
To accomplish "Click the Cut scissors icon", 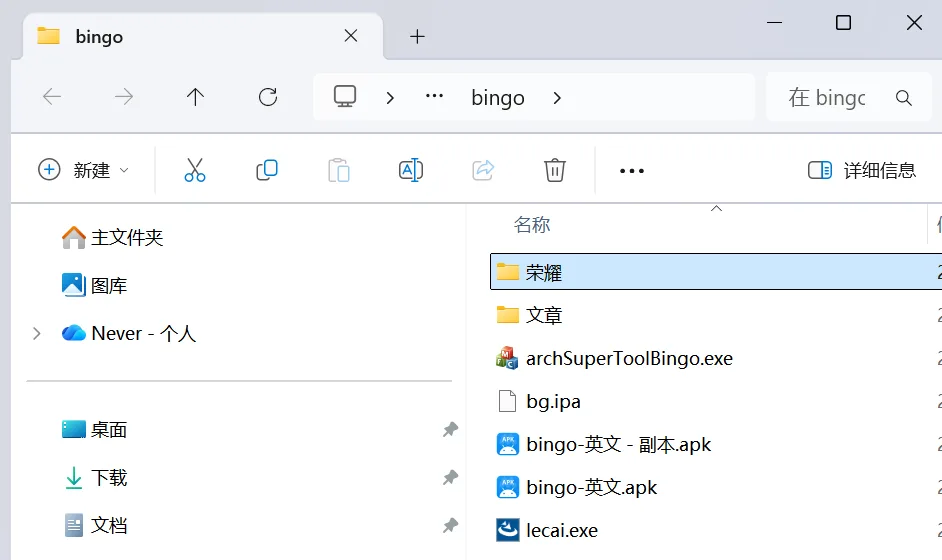I will 195,170.
